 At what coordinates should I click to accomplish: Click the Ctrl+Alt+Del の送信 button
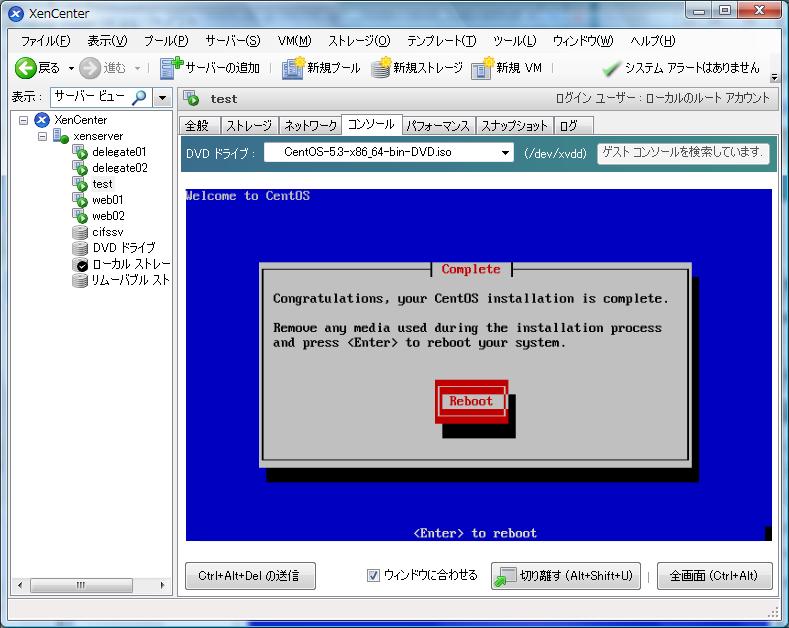(250, 576)
